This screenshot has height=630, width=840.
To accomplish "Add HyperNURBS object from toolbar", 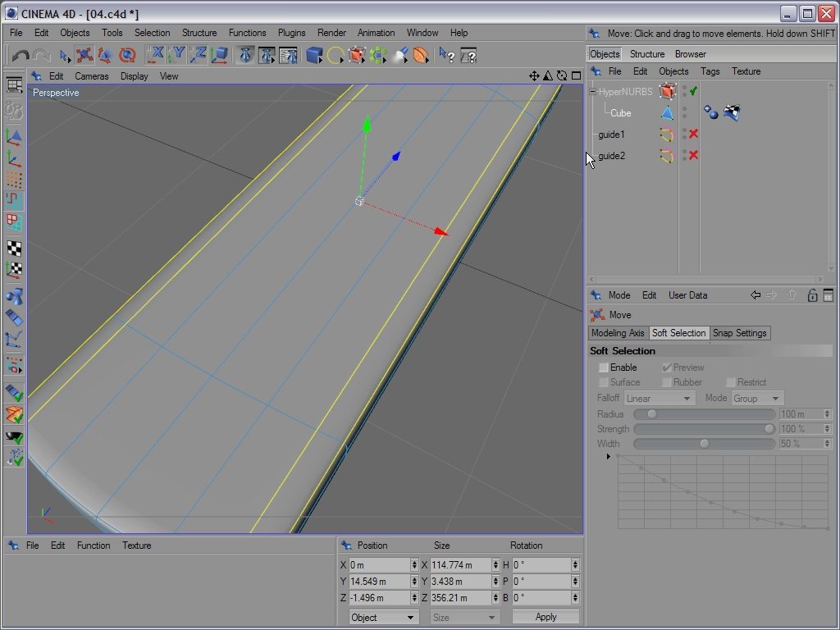I will tap(357, 55).
